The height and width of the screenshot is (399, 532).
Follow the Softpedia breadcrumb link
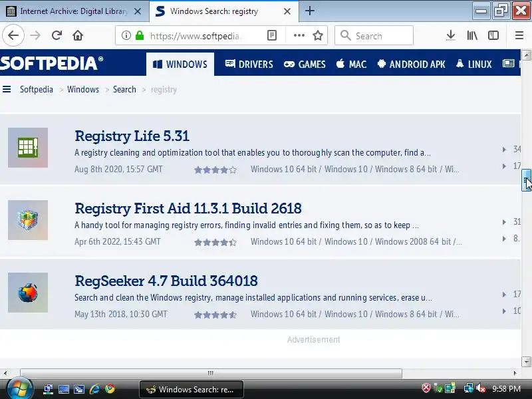37,89
